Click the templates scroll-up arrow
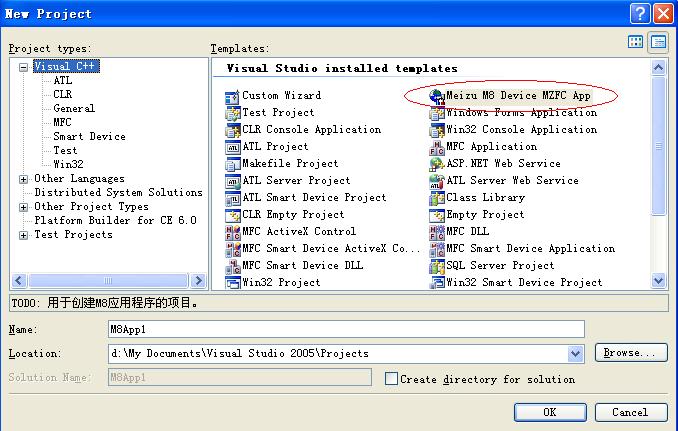The height and width of the screenshot is (431, 678). pyautogui.click(x=659, y=67)
